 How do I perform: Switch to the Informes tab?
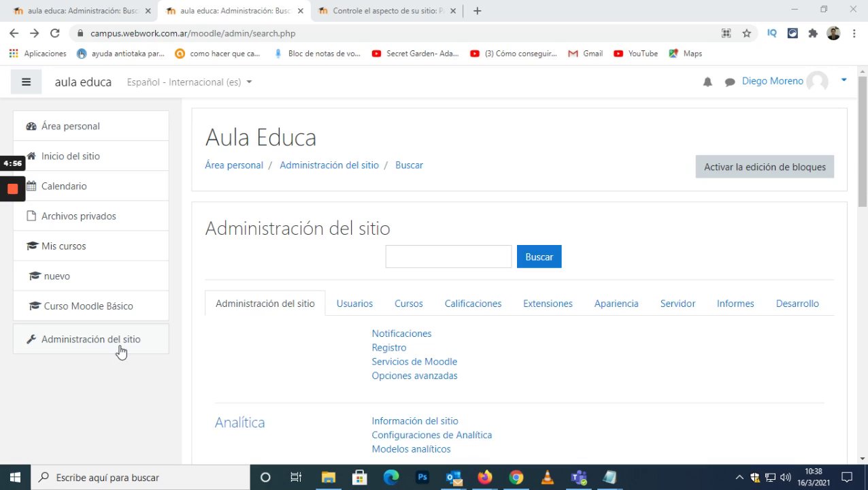(735, 304)
